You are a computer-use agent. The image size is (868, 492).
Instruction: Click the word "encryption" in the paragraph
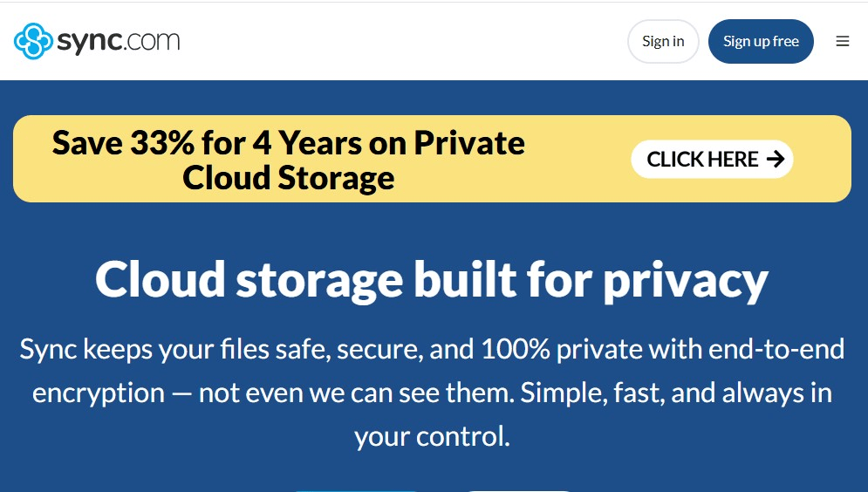click(99, 393)
